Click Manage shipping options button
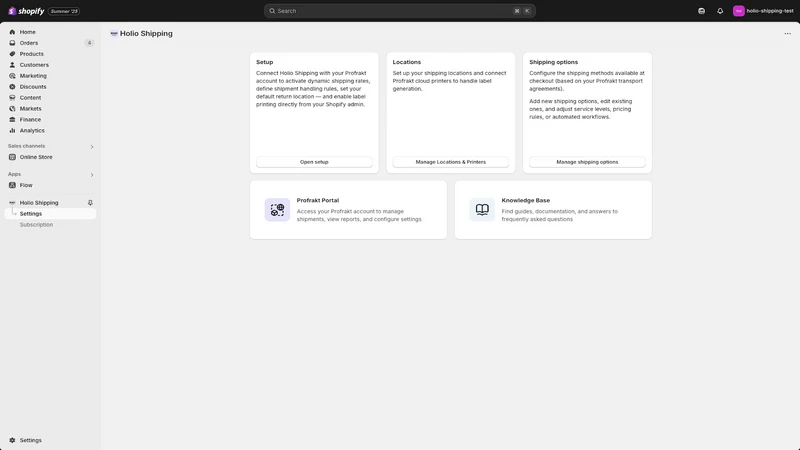This screenshot has height=450, width=800. pyautogui.click(x=587, y=162)
